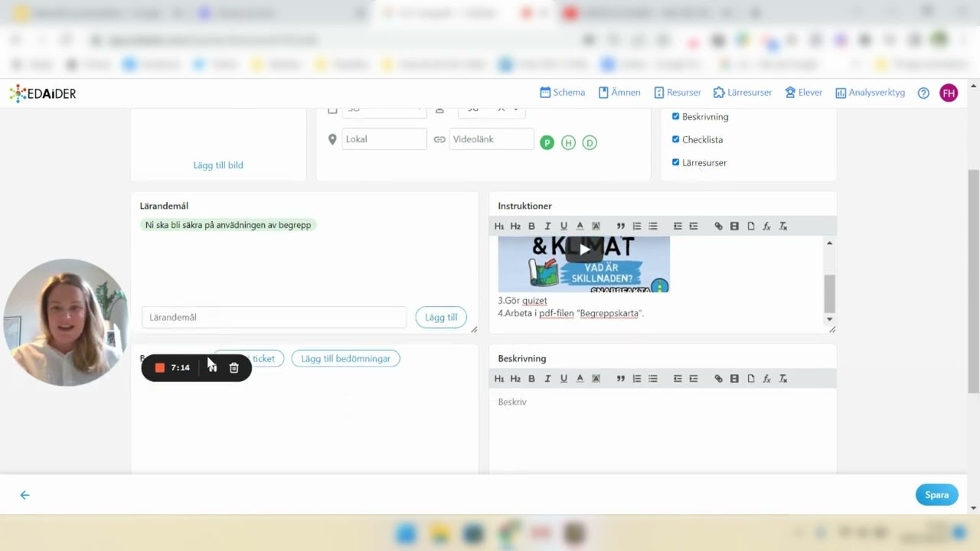The width and height of the screenshot is (980, 551).
Task: Save with the Spara button
Action: point(936,495)
